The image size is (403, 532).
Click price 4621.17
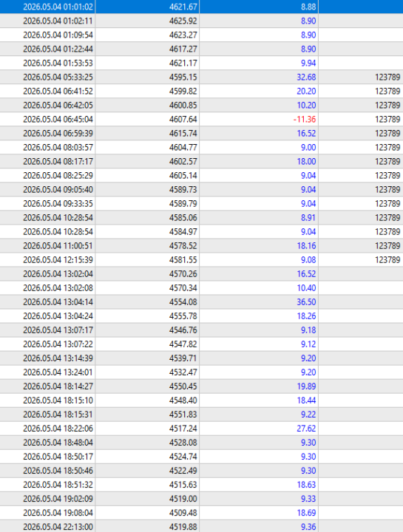(183, 63)
